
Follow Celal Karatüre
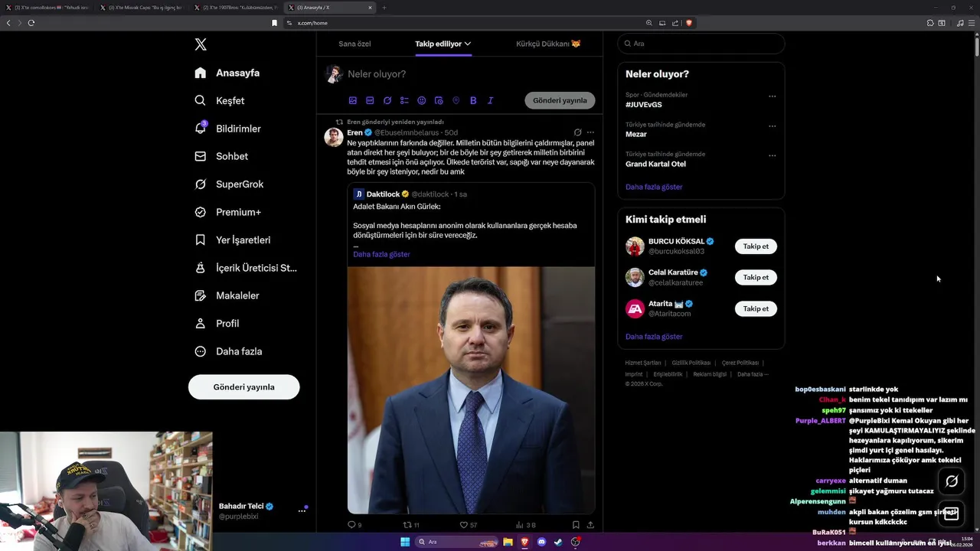pos(756,278)
